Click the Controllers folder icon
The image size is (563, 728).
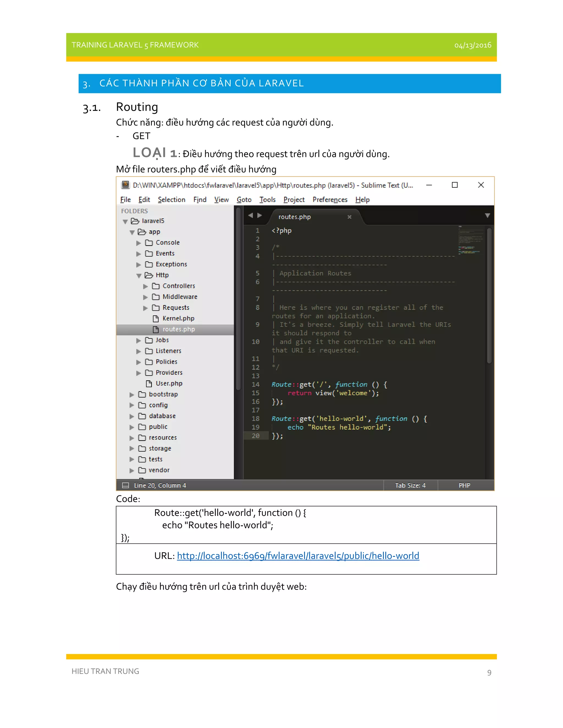(x=156, y=286)
